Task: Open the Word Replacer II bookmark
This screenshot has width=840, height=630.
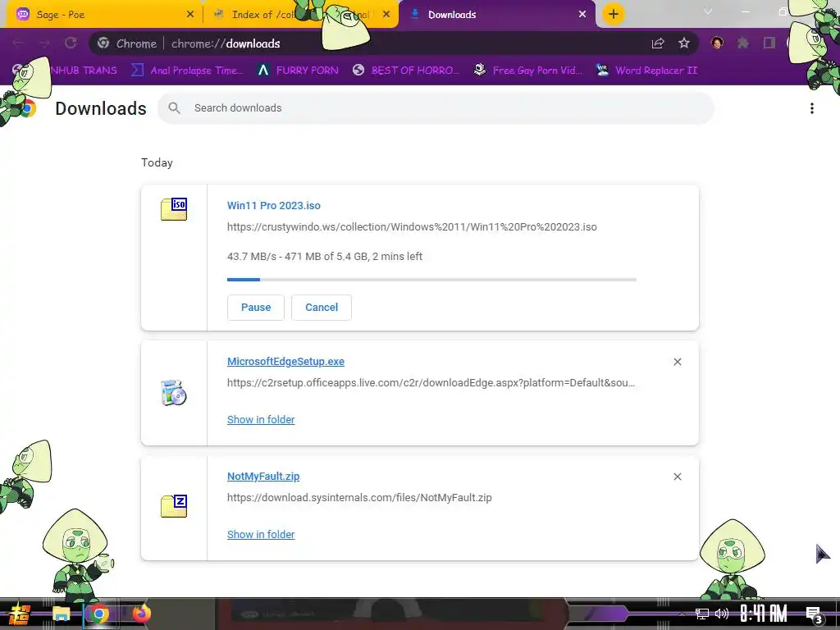Action: click(x=646, y=71)
